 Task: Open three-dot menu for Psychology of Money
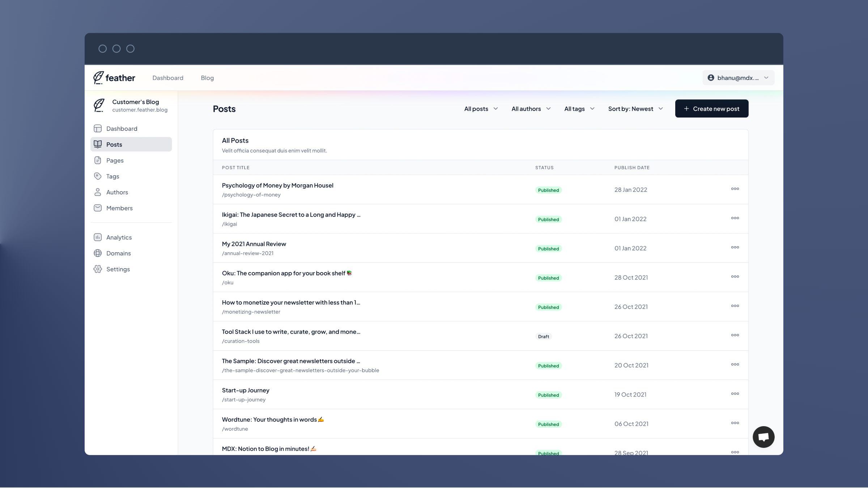tap(735, 189)
